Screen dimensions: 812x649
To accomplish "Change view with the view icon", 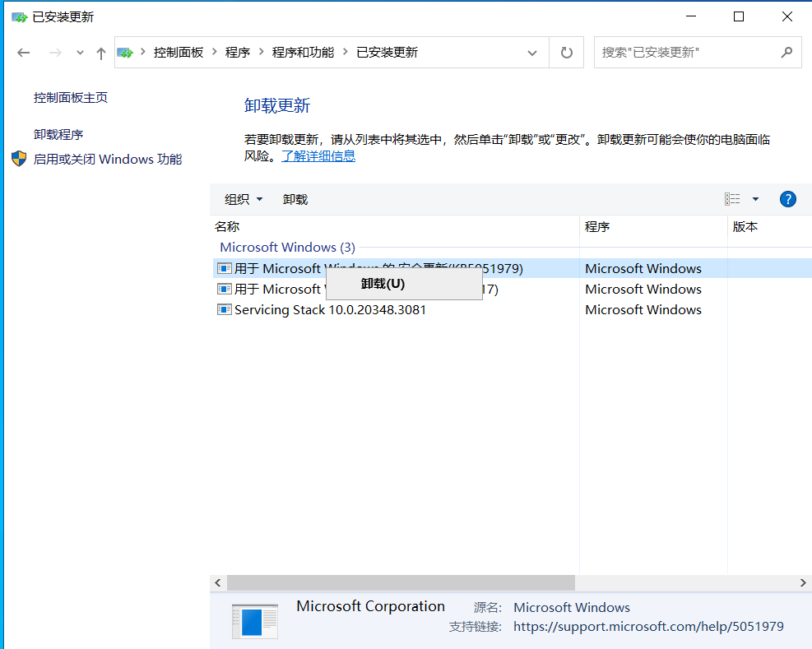I will pos(732,199).
